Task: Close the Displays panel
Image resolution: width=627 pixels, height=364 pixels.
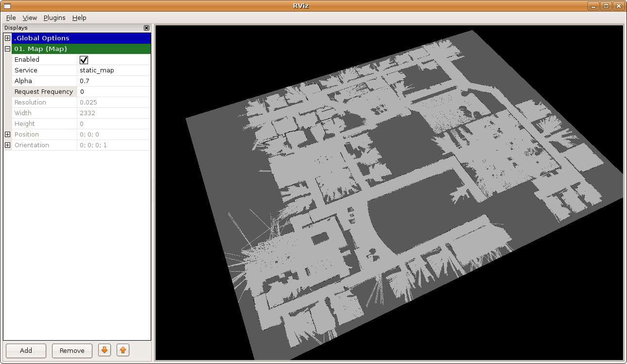Action: click(x=146, y=28)
